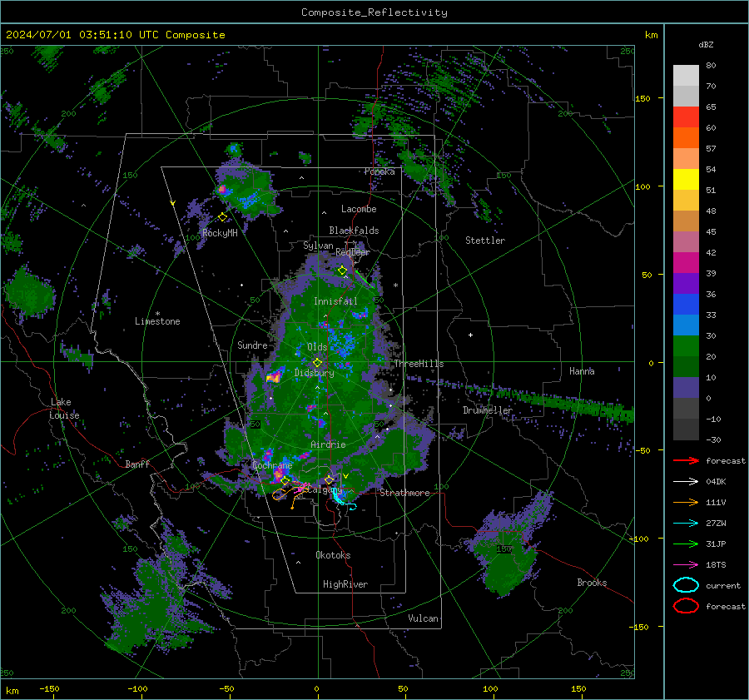Click the Limestone label
Screen dimensions: 749x700
pos(157,321)
